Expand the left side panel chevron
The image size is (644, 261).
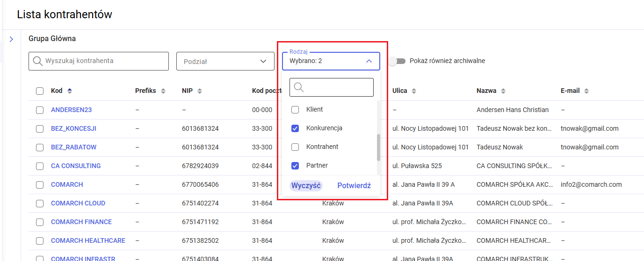coord(11,39)
